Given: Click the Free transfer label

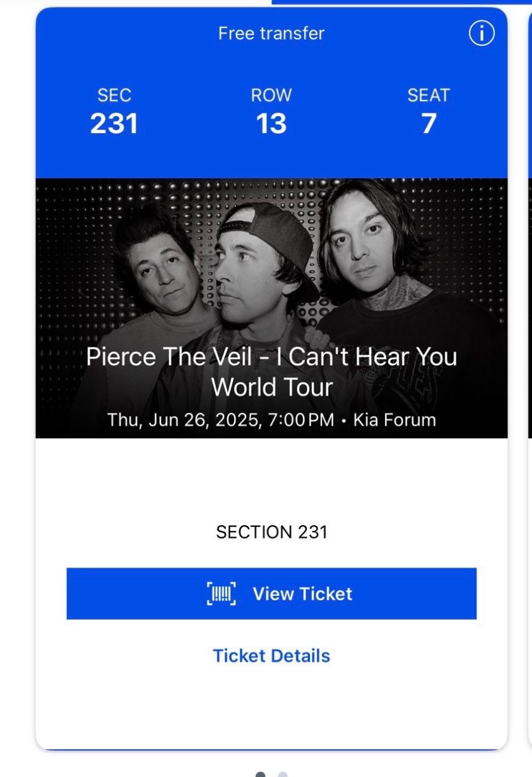Looking at the screenshot, I should point(271,33).
